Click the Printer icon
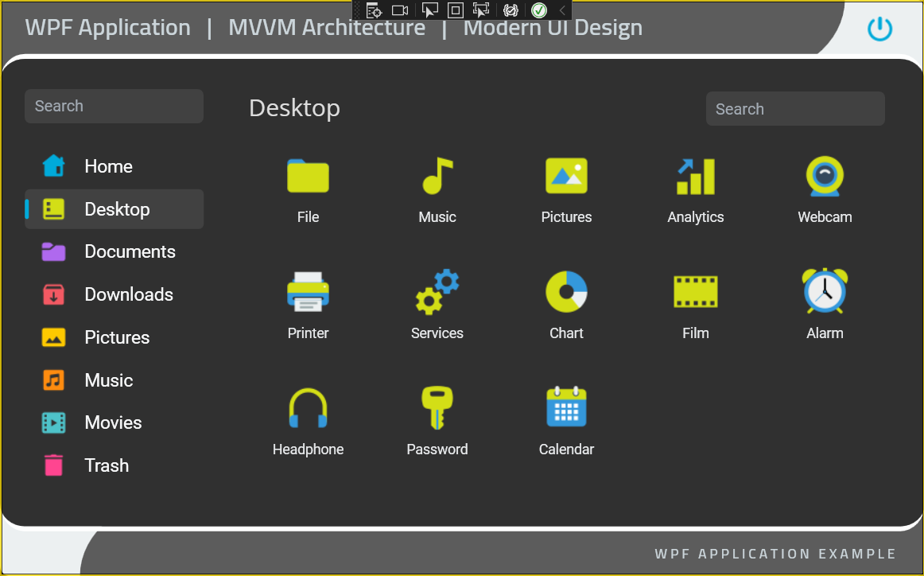The height and width of the screenshot is (576, 924). pyautogui.click(x=308, y=292)
